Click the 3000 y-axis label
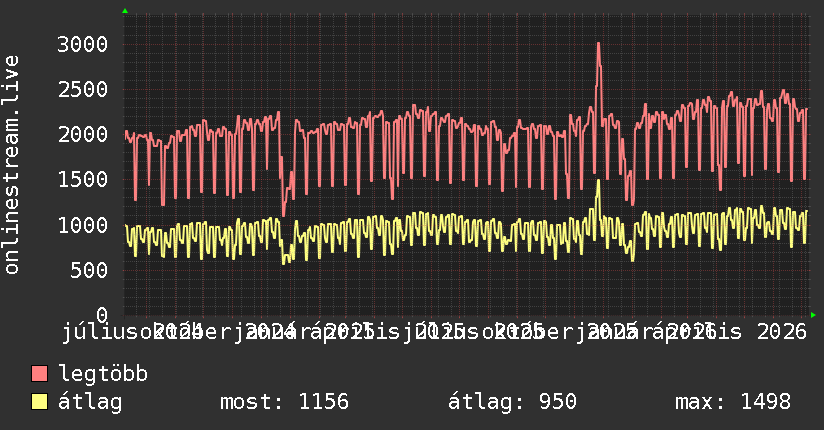The image size is (824, 430). [x=83, y=44]
